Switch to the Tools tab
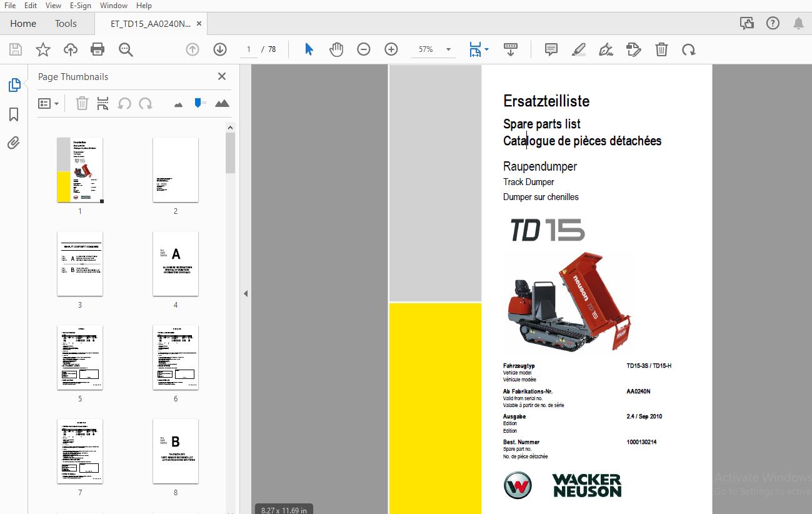This screenshot has width=812, height=514. tap(66, 24)
